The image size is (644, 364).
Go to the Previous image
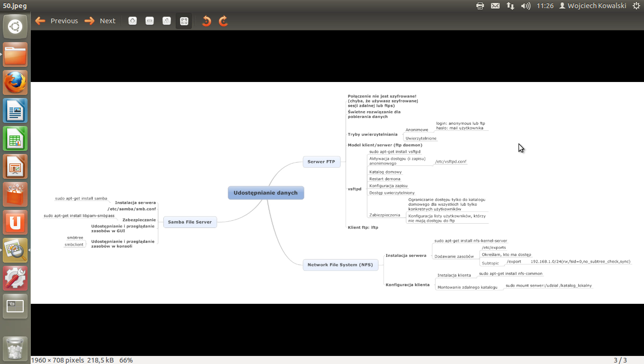56,21
